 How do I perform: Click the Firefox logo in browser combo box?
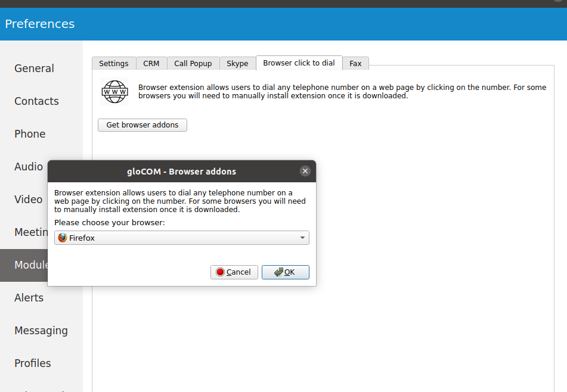click(x=63, y=238)
